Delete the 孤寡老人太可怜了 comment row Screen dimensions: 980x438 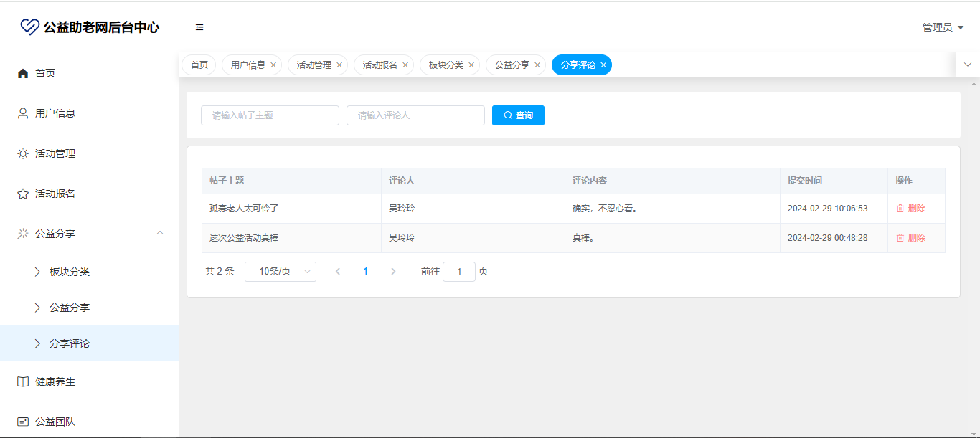910,209
